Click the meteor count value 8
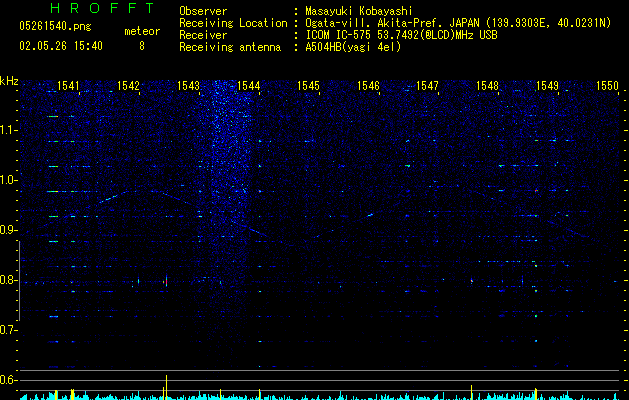Viewport: 629px width, 400px height. (142, 46)
